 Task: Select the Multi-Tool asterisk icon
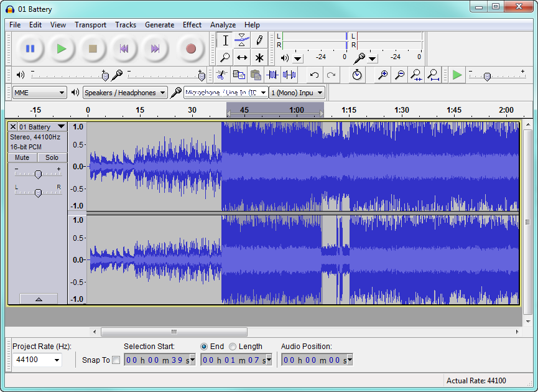259,58
